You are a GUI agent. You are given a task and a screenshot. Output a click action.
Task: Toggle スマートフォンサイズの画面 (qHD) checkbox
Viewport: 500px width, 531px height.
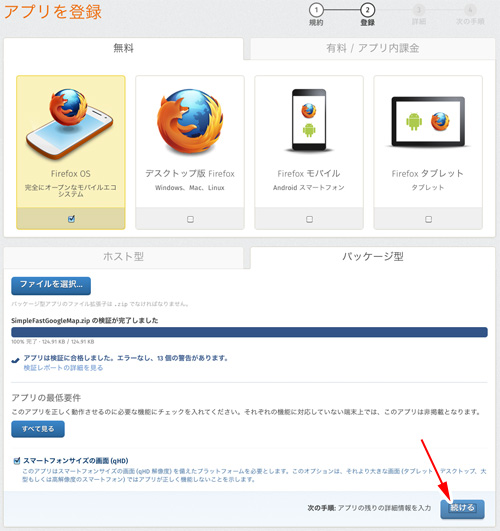(x=17, y=461)
